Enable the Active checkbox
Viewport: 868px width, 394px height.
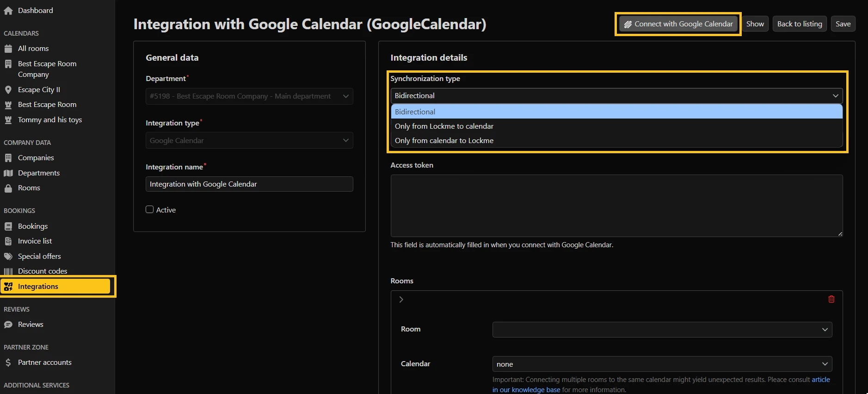click(149, 210)
